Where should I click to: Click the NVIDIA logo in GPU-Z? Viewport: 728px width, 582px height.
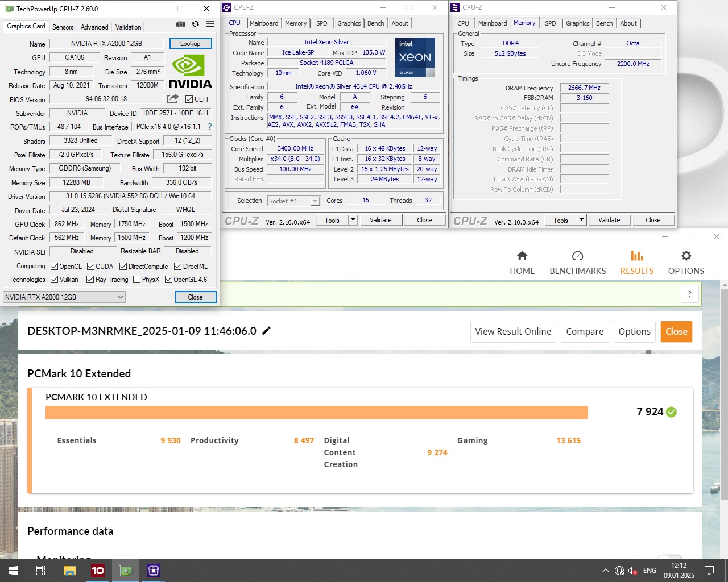pos(190,71)
